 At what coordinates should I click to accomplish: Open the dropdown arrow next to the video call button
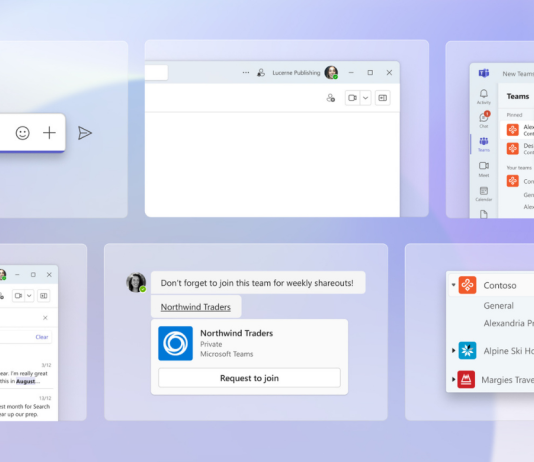pyautogui.click(x=365, y=98)
